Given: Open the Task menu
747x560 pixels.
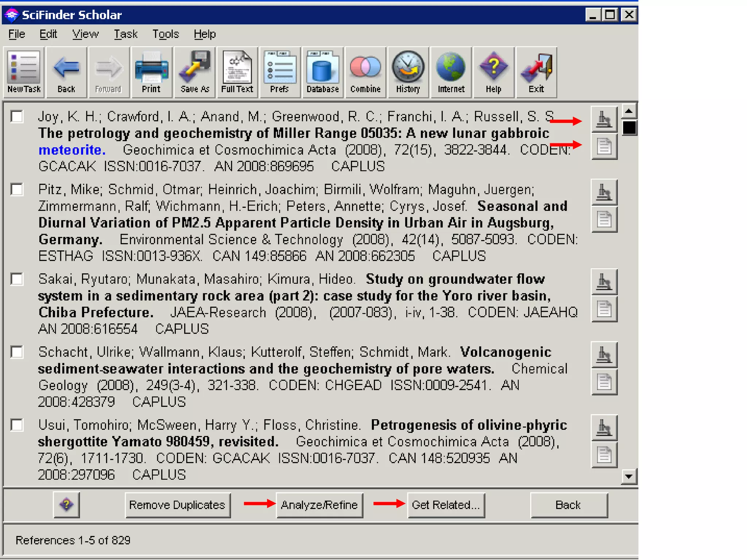Looking at the screenshot, I should click(x=125, y=34).
